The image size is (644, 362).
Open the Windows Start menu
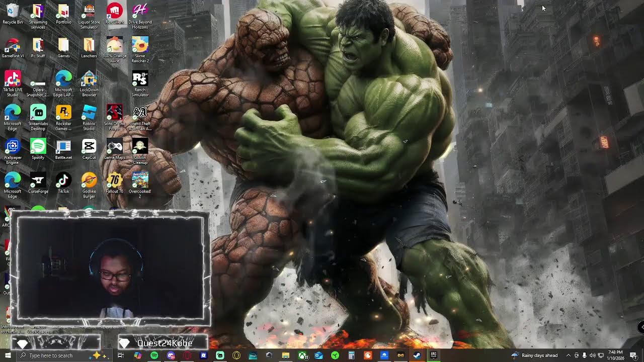pyautogui.click(x=8, y=355)
